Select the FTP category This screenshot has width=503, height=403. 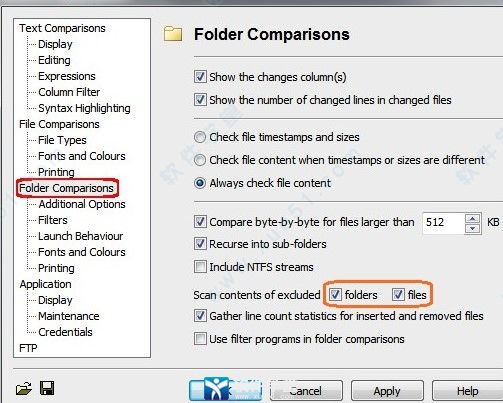pyautogui.click(x=28, y=348)
